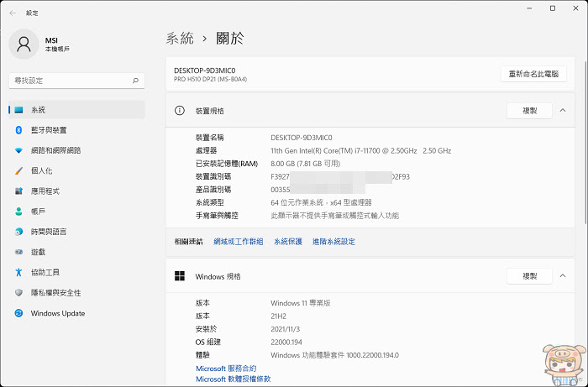The height and width of the screenshot is (387, 588).
Task: Open Windows Update by its sync icon
Action: point(18,313)
